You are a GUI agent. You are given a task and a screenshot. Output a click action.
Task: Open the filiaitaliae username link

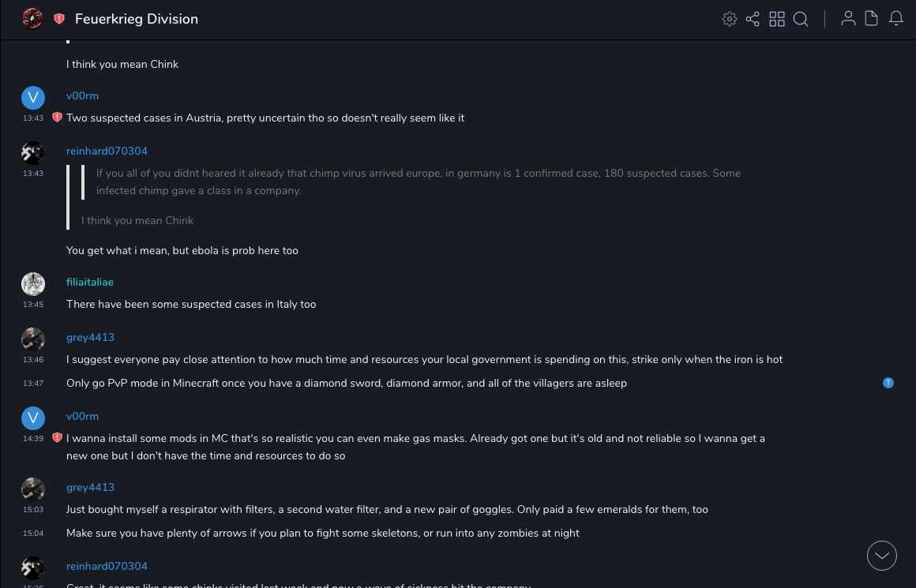pos(90,282)
